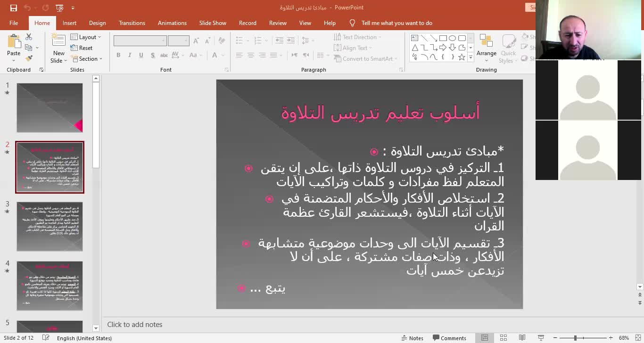Open the font name combo box
This screenshot has height=343, width=644.
tap(140, 41)
